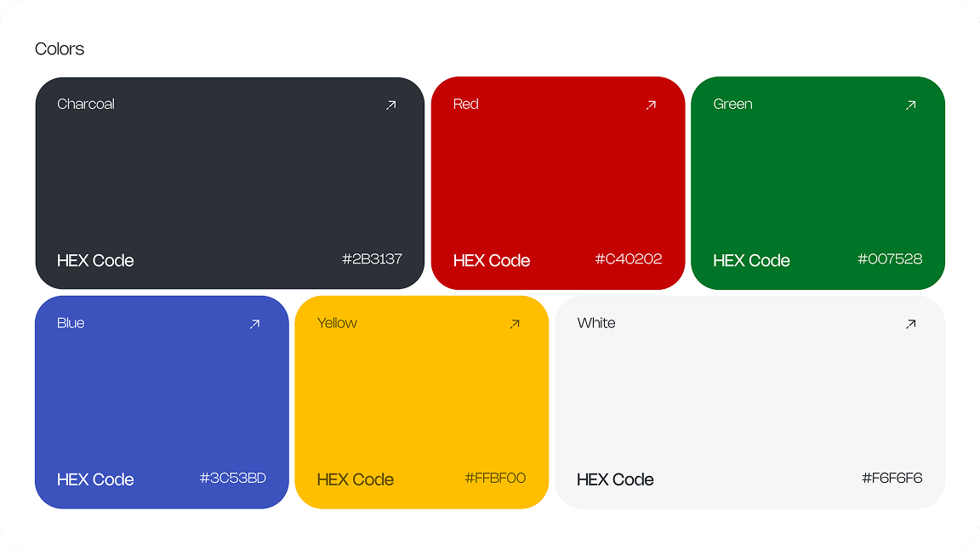980x550 pixels.
Task: Click the Red label text
Action: (x=465, y=104)
